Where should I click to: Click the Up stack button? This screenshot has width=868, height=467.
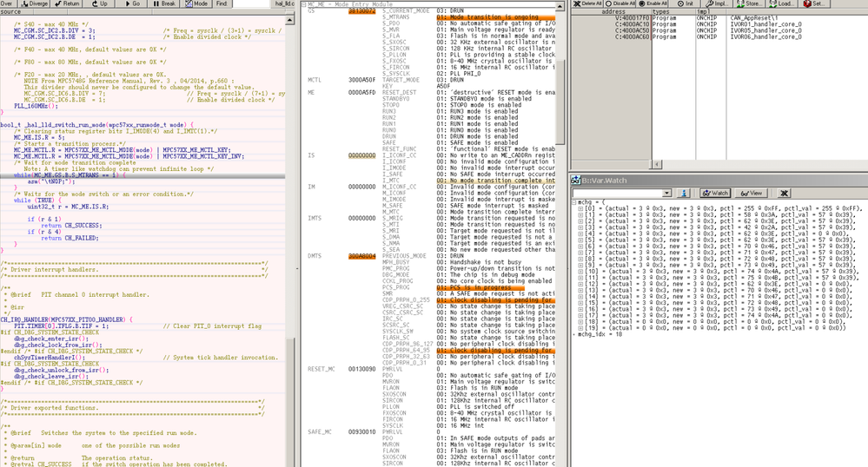(x=100, y=3)
